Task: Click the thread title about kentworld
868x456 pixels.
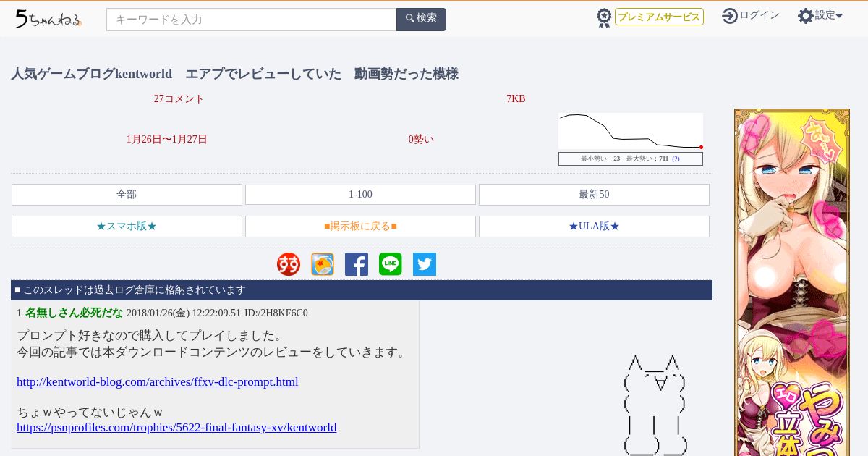Action: (x=234, y=74)
